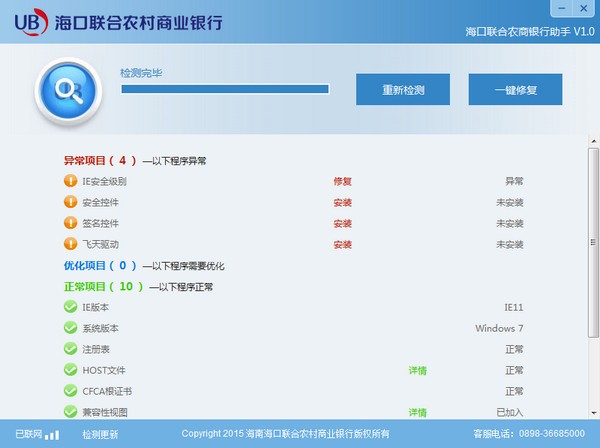Click 修复 link for IE安全级别
This screenshot has width=600, height=448.
[x=342, y=181]
